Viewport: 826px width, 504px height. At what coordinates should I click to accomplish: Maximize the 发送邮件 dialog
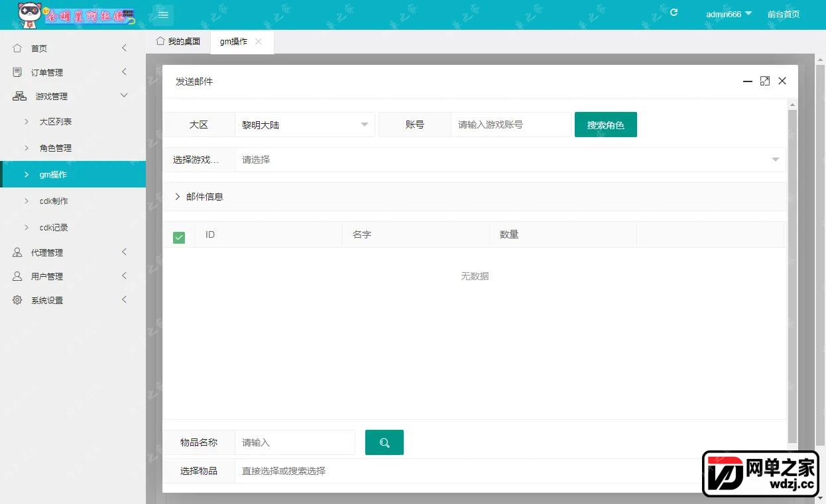[765, 81]
